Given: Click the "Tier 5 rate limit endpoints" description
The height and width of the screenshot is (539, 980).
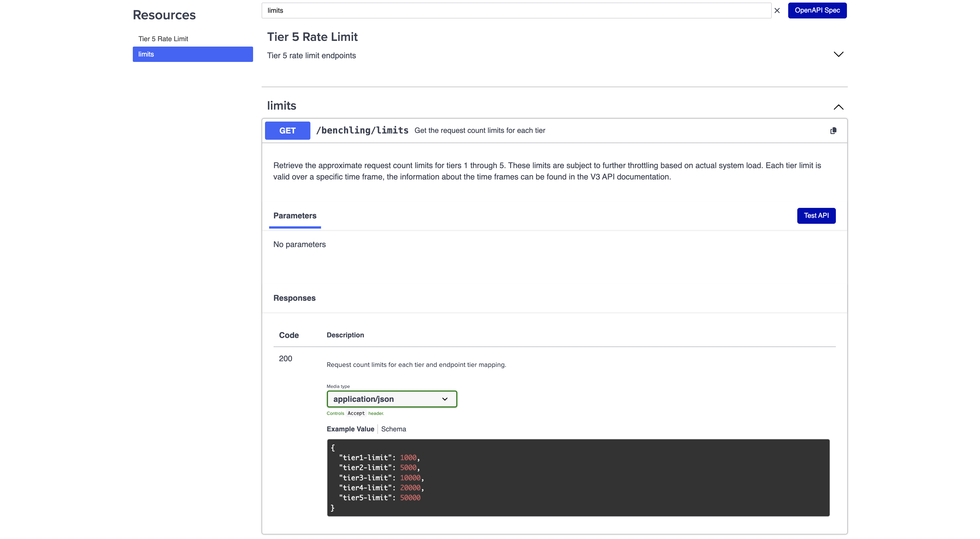Looking at the screenshot, I should 312,56.
